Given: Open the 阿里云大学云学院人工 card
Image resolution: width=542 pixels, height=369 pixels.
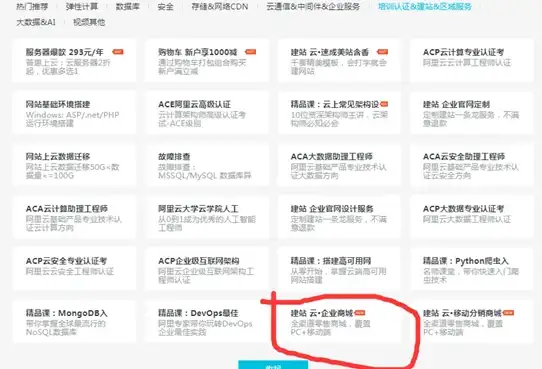Looking at the screenshot, I should coord(207,217).
